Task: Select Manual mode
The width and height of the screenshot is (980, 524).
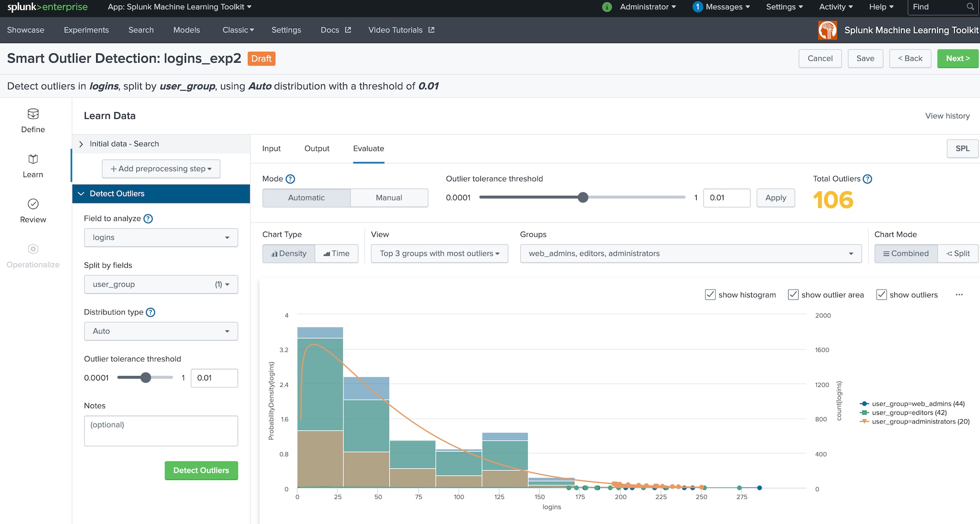Action: click(389, 198)
